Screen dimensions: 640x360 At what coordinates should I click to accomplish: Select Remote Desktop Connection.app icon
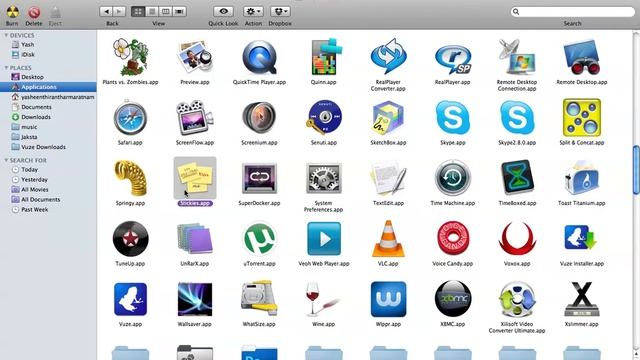coord(517,57)
